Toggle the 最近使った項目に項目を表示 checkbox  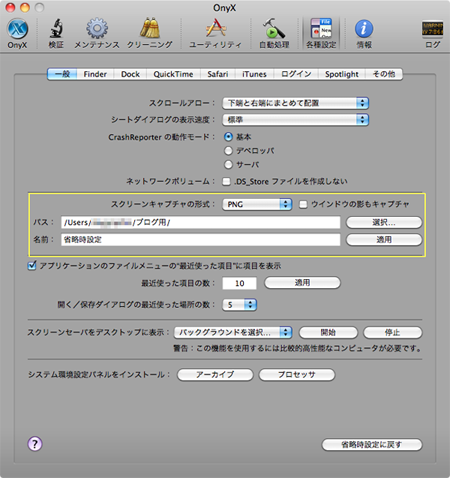[32, 266]
